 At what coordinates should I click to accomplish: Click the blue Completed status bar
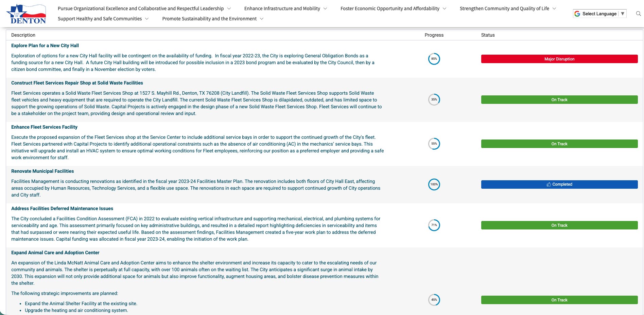(559, 184)
